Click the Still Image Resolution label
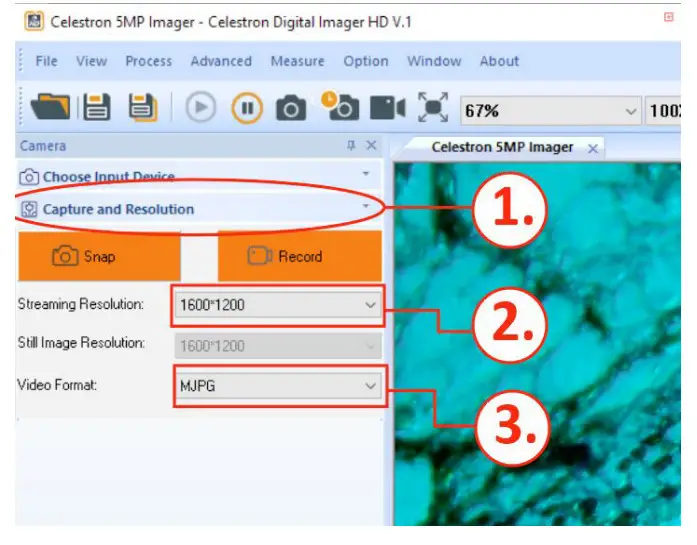The image size is (697, 545). coord(81,343)
